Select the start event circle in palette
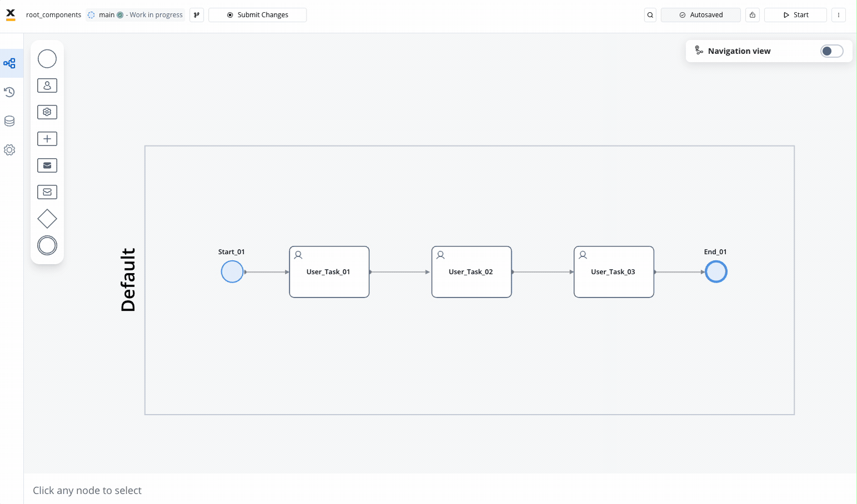Image resolution: width=857 pixels, height=504 pixels. 47,59
